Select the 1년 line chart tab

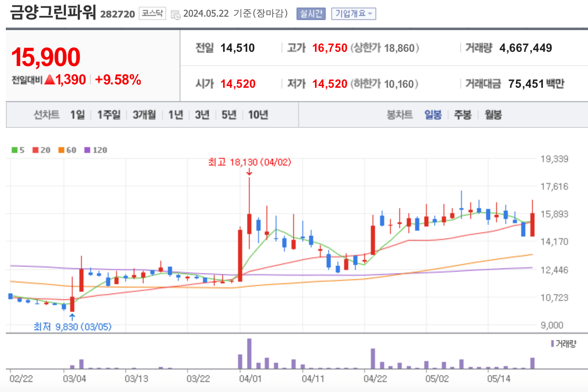[x=176, y=115]
